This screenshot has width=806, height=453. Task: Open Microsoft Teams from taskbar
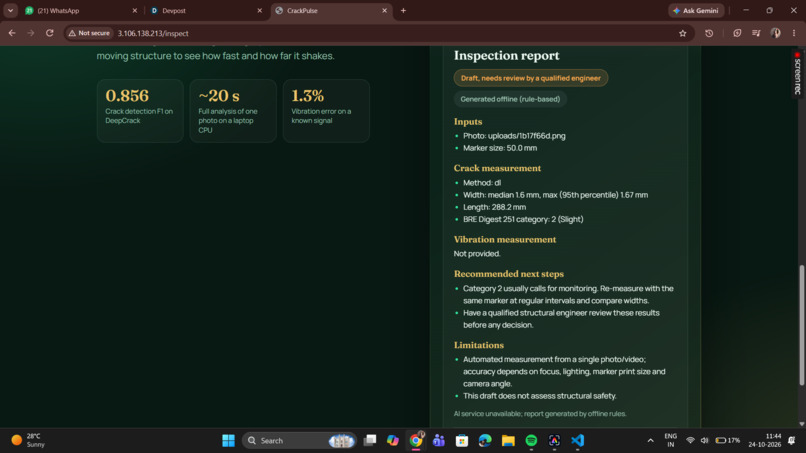click(438, 441)
